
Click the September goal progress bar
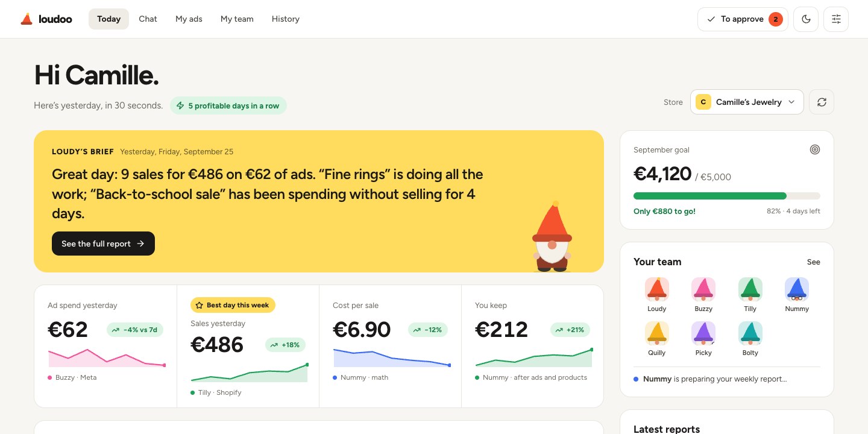pyautogui.click(x=727, y=196)
